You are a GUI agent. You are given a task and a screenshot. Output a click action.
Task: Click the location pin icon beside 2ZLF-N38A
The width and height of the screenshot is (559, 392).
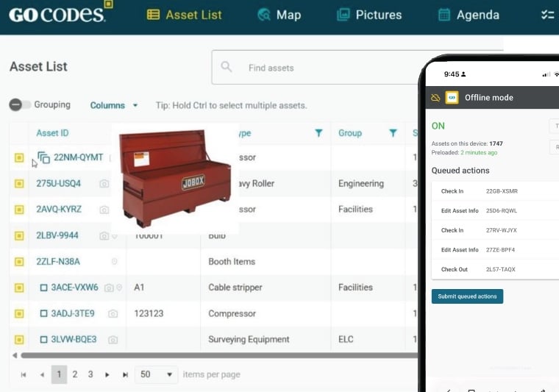[x=114, y=262]
